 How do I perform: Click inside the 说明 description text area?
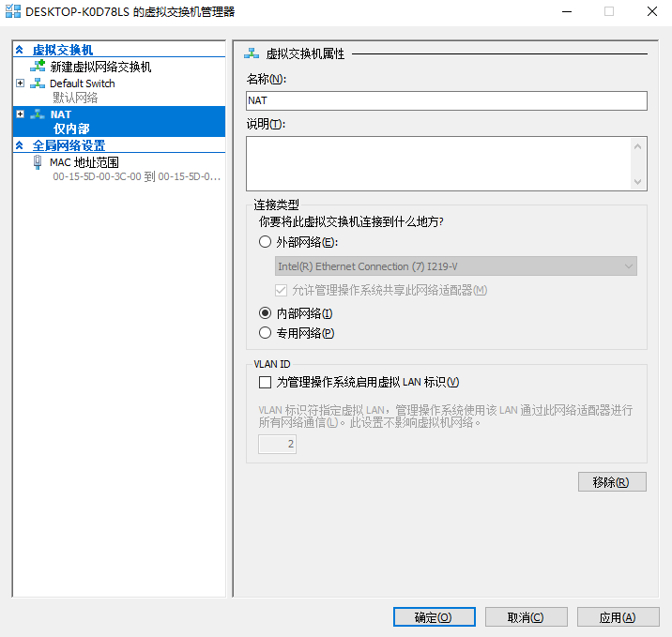pos(438,163)
